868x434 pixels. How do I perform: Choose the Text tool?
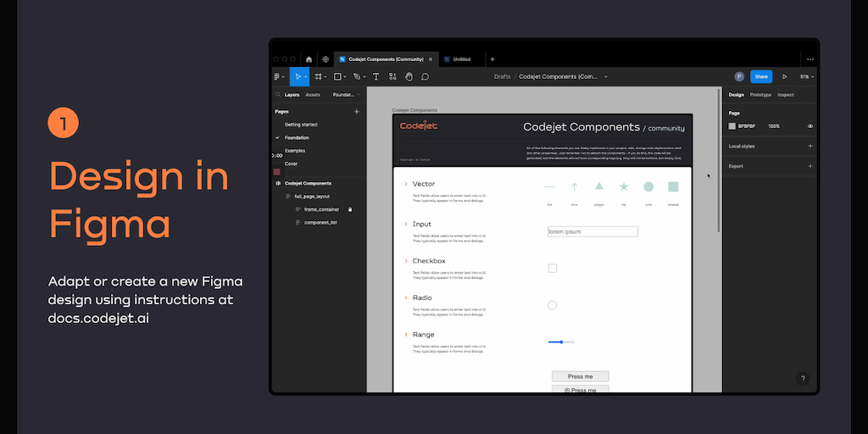pyautogui.click(x=376, y=76)
